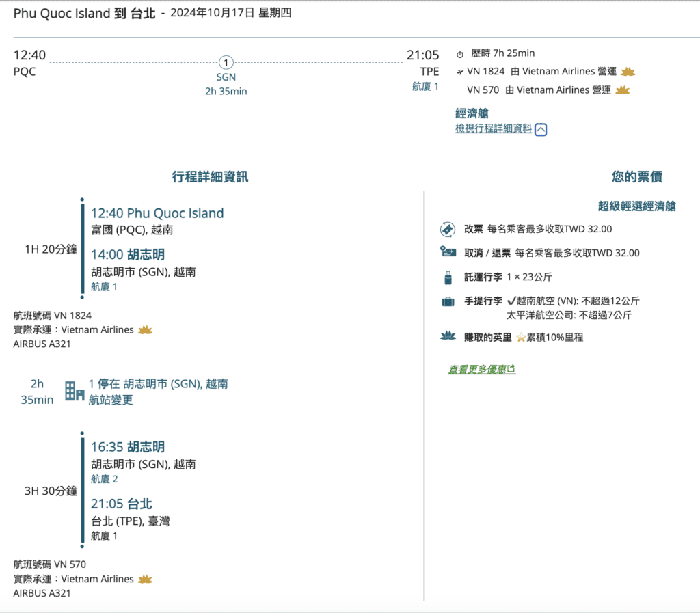Image resolution: width=700 pixels, height=613 pixels.
Task: Click the 航站變更 terminal change notice
Action: [111, 400]
